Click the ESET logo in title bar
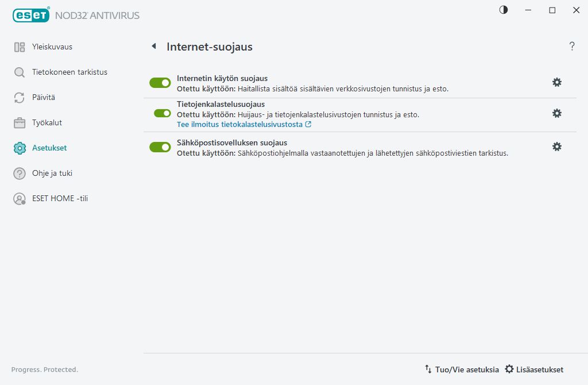 coord(31,16)
